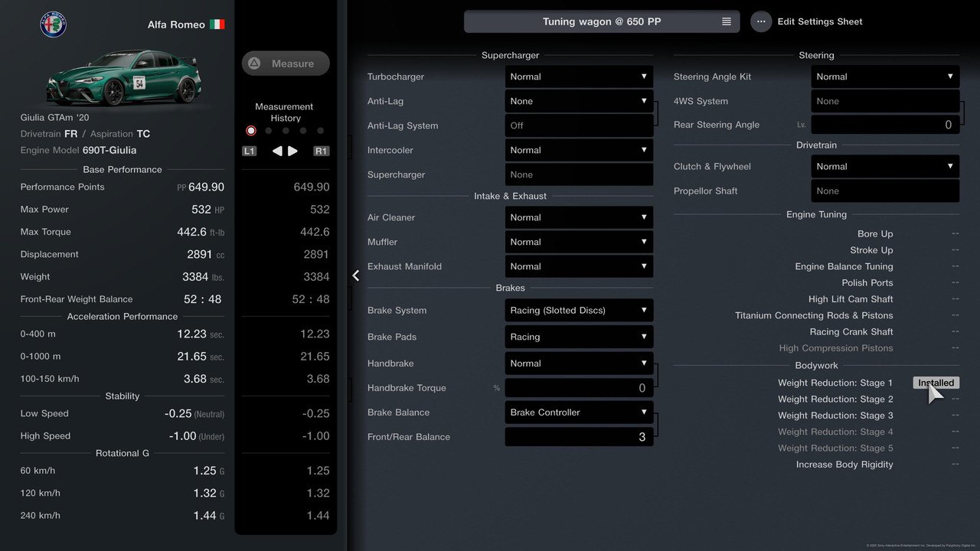Click the 4WS System None field
Screen dimensions: 980x551
click(x=885, y=101)
